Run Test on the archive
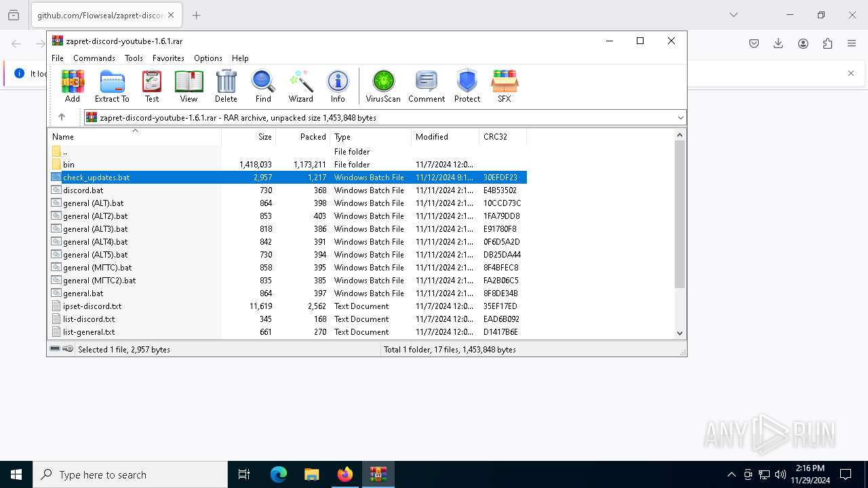 coord(152,85)
